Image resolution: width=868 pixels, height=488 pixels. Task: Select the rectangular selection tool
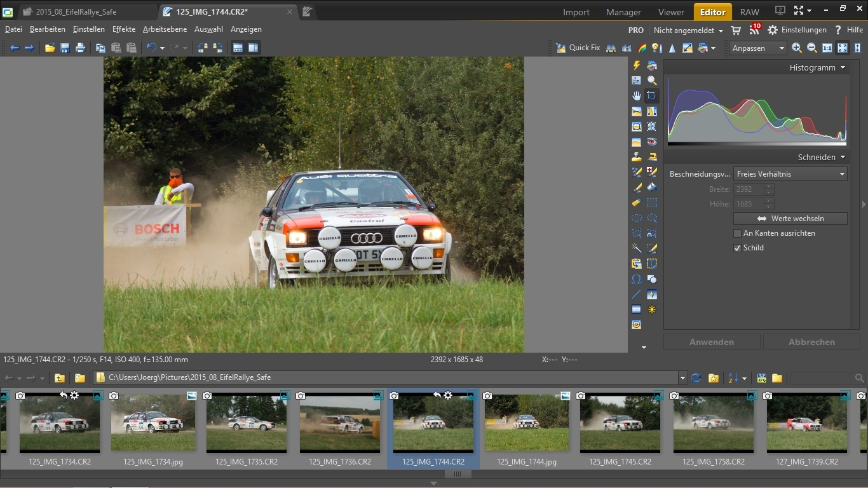click(652, 203)
